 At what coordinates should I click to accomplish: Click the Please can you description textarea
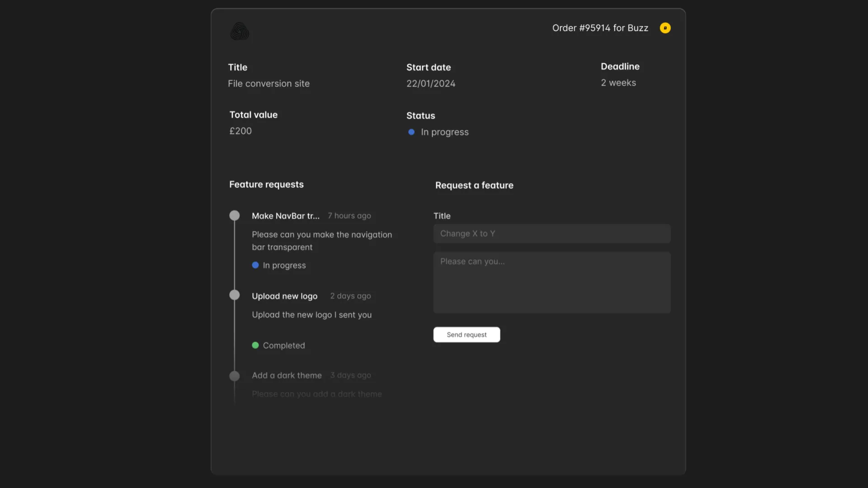click(552, 282)
